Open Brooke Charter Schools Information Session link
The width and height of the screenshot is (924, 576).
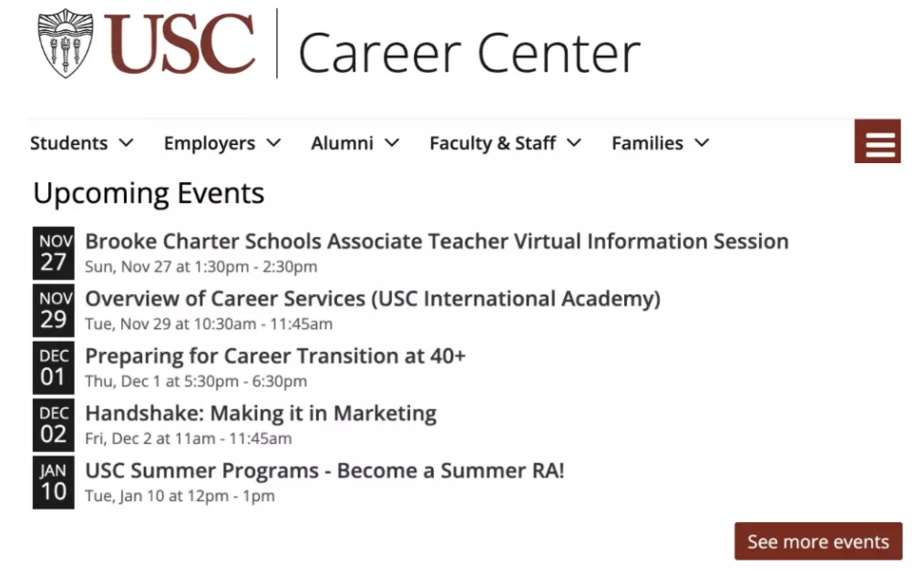436,242
